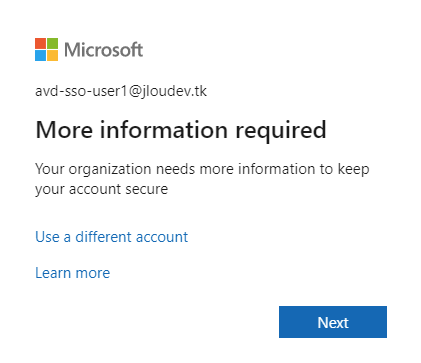Viewport: 421px width, 363px height.
Task: Click the Microsoft four-square logo icon
Action: tap(46, 49)
